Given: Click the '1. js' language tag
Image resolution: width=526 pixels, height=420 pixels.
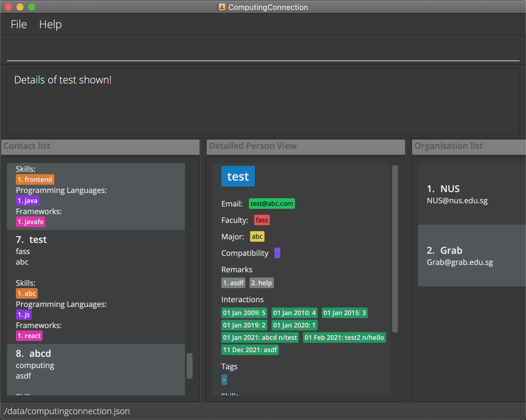Looking at the screenshot, I should coord(24,315).
